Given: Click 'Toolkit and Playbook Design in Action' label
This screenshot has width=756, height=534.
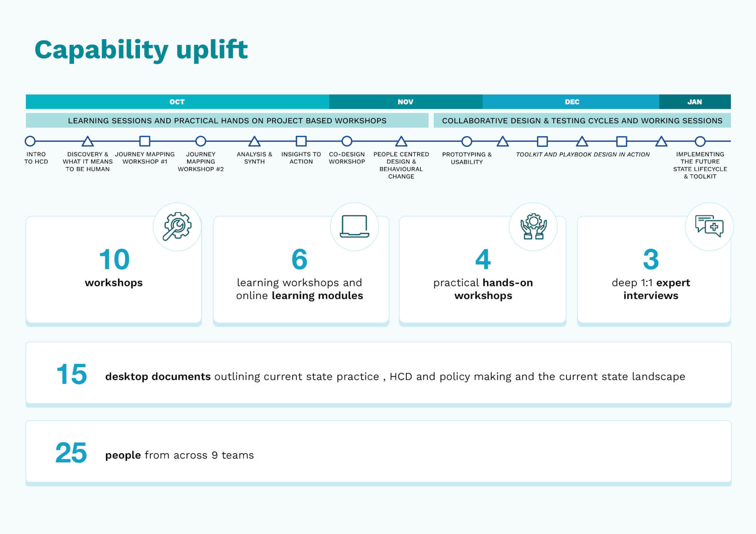Looking at the screenshot, I should tap(583, 154).
